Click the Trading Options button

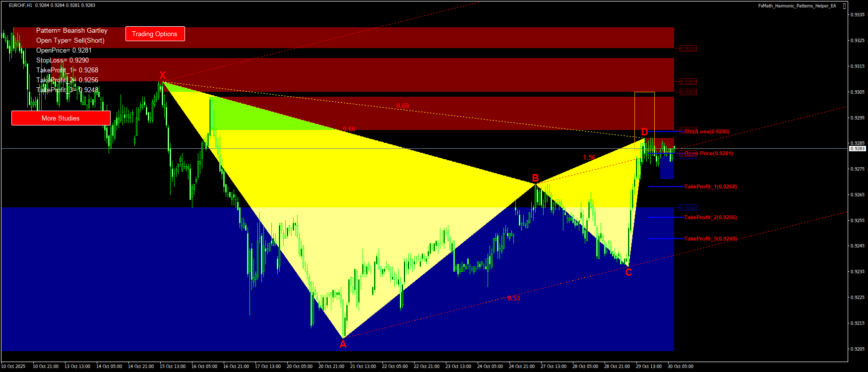tap(155, 34)
